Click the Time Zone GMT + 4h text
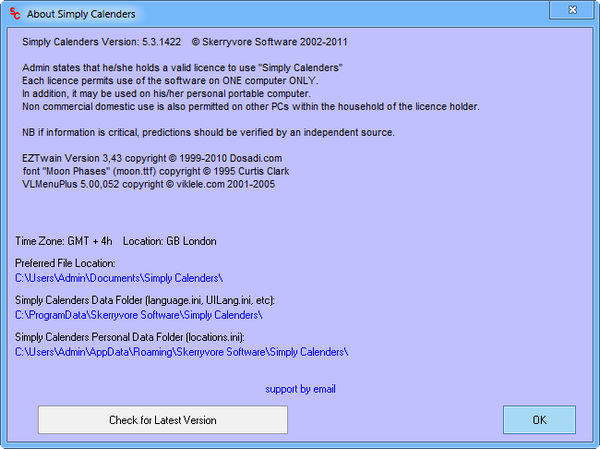The height and width of the screenshot is (449, 600). pyautogui.click(x=64, y=241)
